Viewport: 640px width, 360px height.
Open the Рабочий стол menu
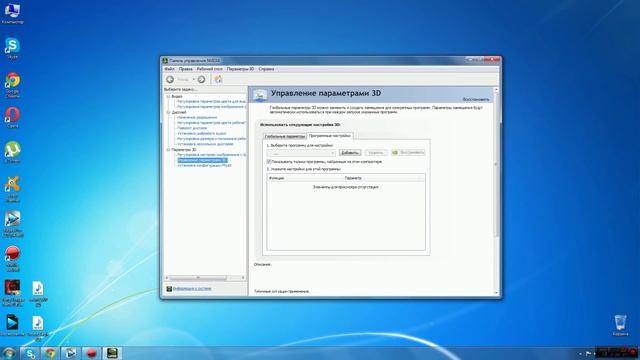tap(210, 69)
